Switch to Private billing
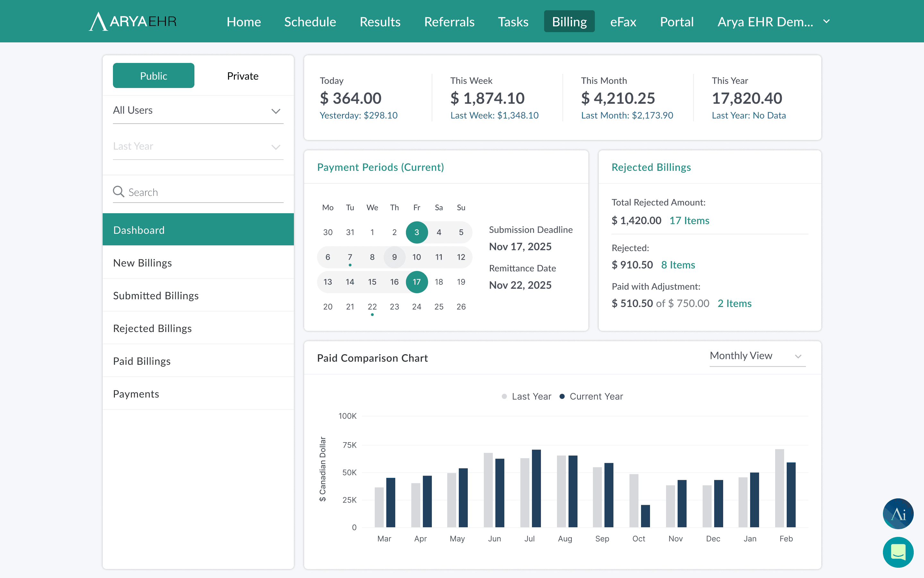Image resolution: width=924 pixels, height=578 pixels. point(243,76)
